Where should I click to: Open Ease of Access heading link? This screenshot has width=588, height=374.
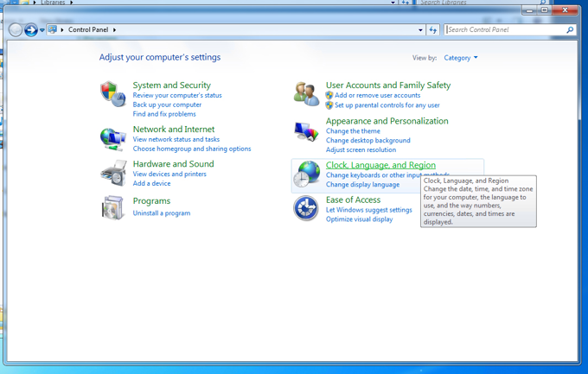tap(353, 200)
